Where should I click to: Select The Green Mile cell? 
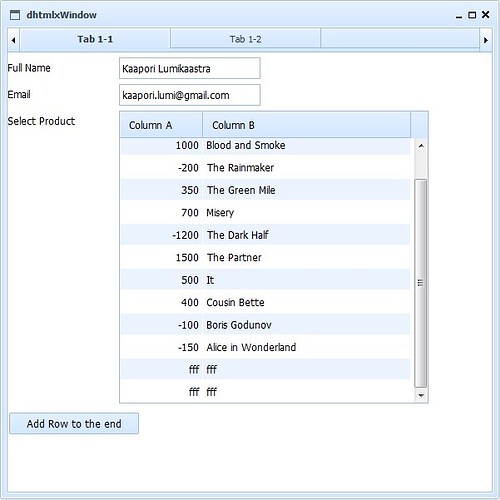pos(307,190)
